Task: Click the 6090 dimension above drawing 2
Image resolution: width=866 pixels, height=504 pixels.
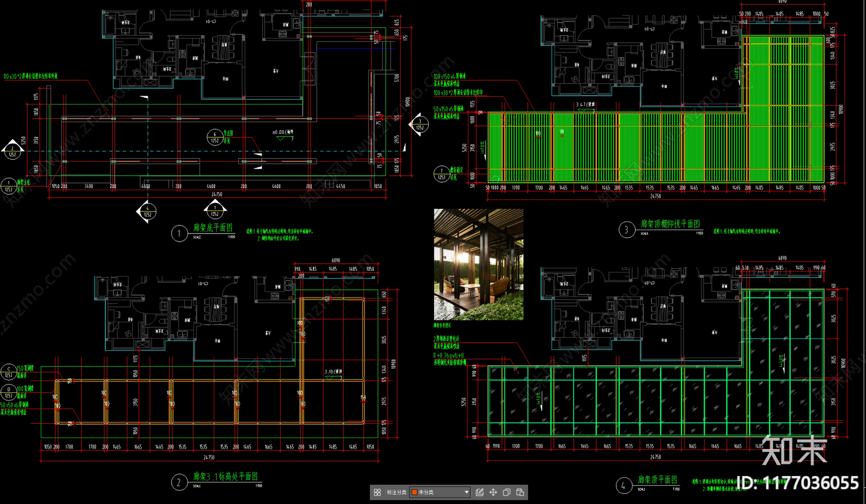Action: pyautogui.click(x=336, y=260)
